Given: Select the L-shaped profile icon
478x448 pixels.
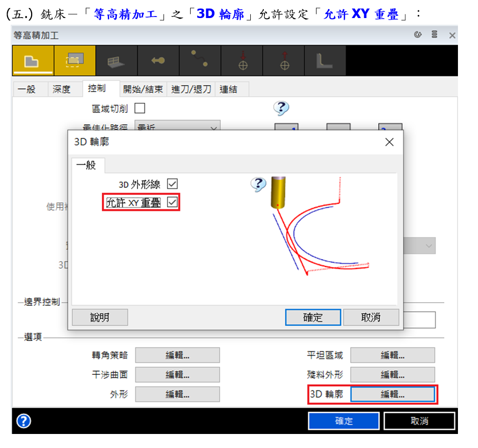Looking at the screenshot, I should point(325,61).
